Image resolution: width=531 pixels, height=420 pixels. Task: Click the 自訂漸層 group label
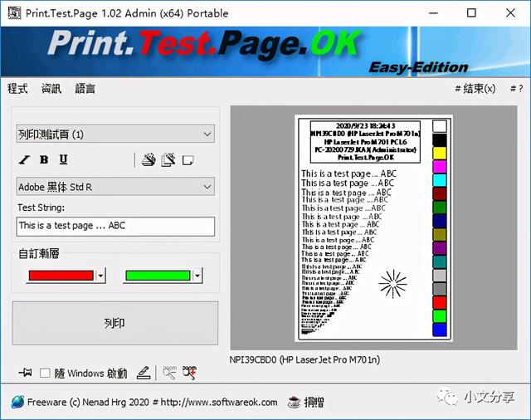(x=39, y=253)
